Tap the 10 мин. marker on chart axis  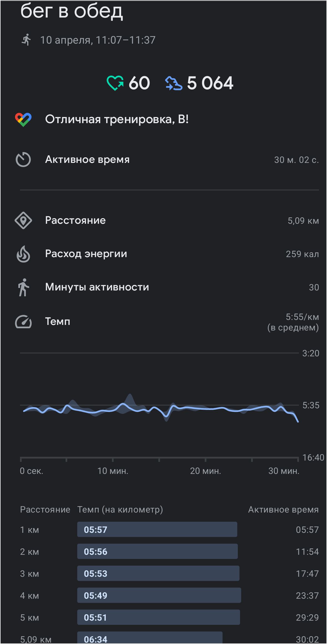coord(113,471)
